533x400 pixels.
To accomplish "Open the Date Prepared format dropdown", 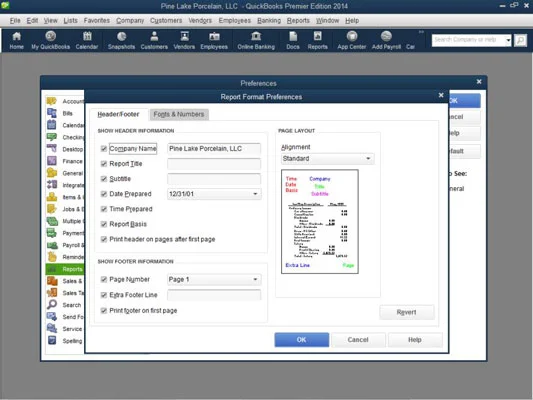I will coord(214,194).
